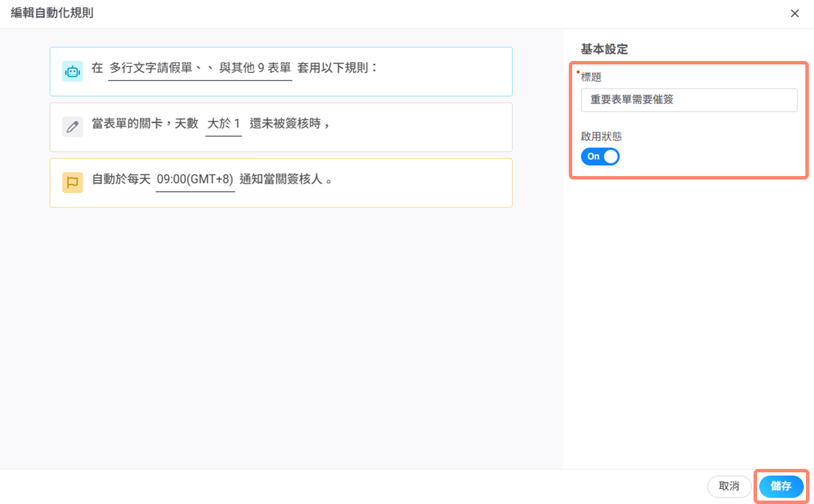This screenshot has width=814, height=504.
Task: Toggle the 啟用狀態 switch off
Action: pos(600,156)
